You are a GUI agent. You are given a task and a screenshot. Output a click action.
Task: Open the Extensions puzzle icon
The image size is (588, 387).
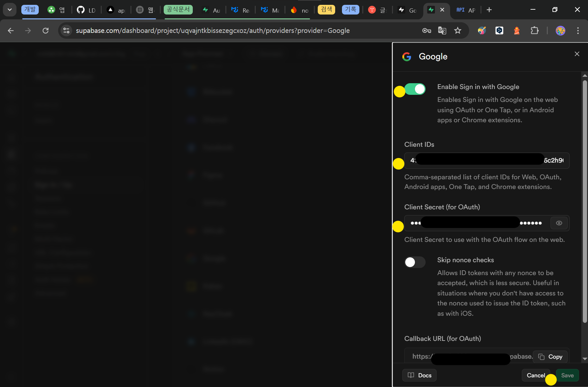534,31
